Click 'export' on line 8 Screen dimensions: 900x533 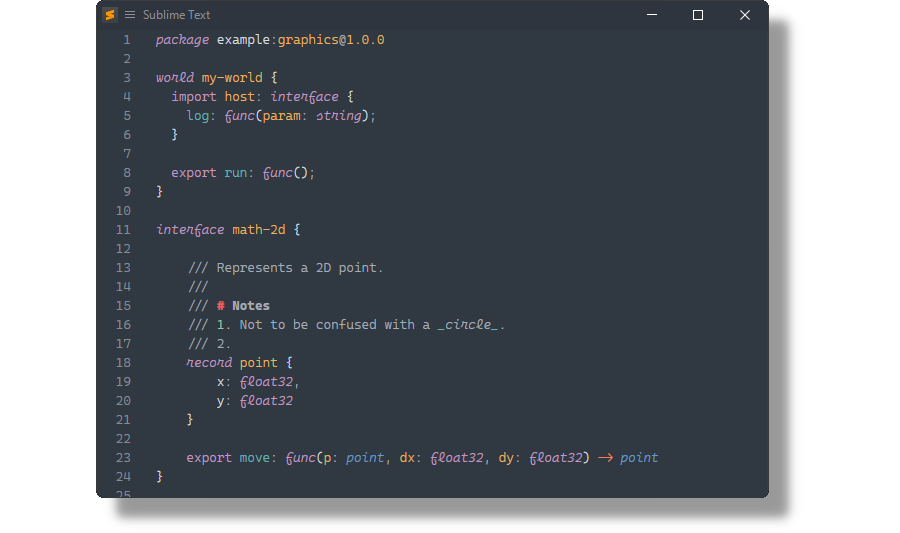coord(194,173)
